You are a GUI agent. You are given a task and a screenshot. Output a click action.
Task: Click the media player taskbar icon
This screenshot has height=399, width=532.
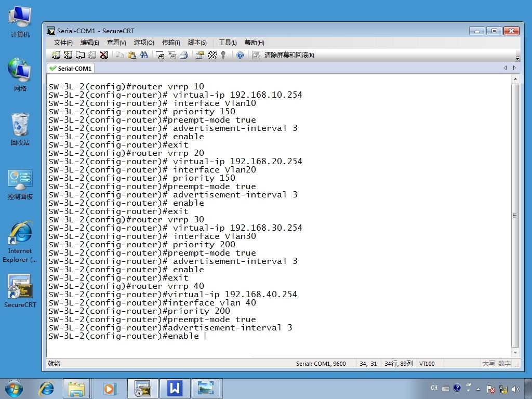[x=109, y=389]
